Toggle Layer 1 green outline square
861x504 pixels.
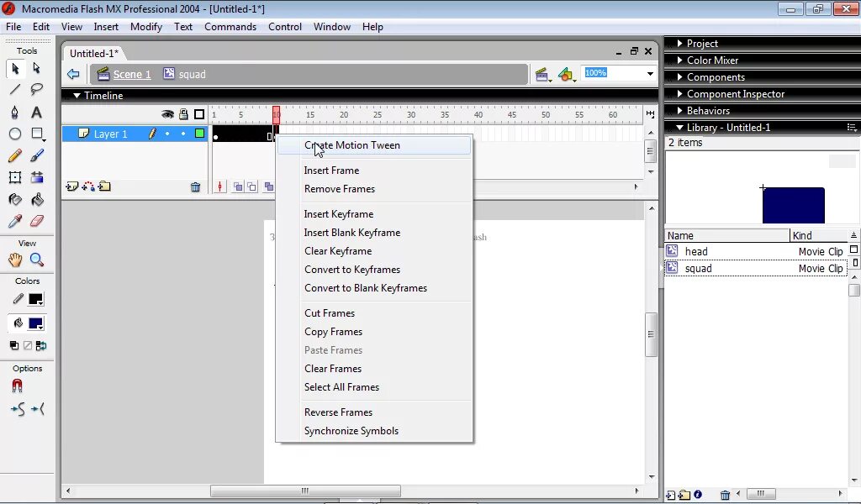point(200,134)
